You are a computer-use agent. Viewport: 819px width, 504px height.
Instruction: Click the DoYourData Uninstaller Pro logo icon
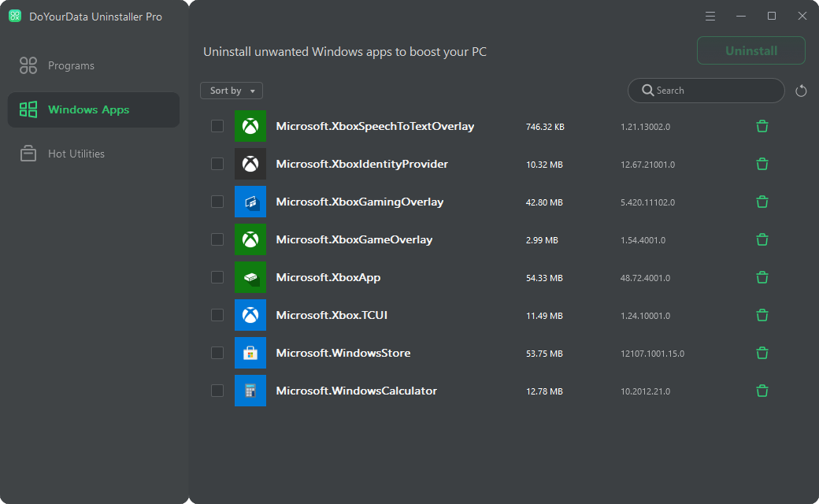tap(15, 17)
